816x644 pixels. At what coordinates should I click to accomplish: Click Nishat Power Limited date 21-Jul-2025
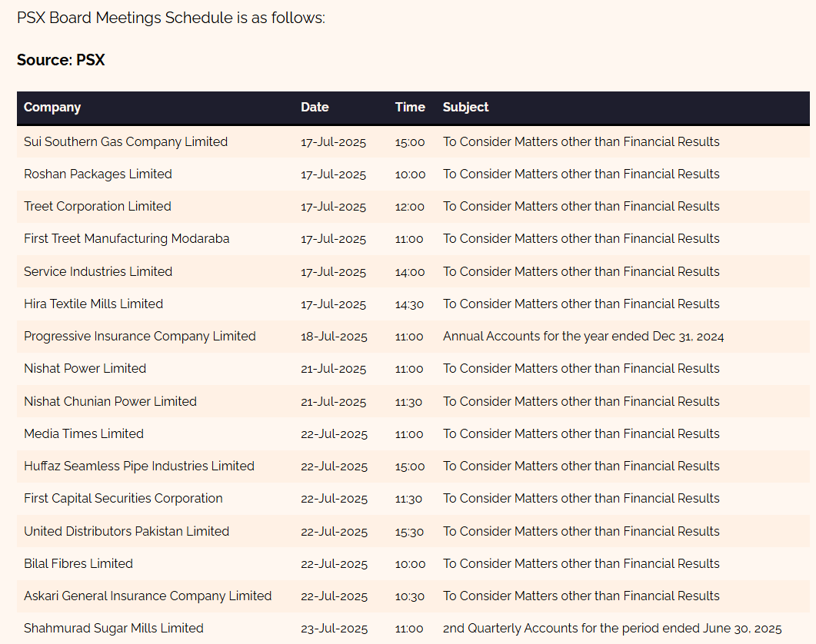(334, 369)
